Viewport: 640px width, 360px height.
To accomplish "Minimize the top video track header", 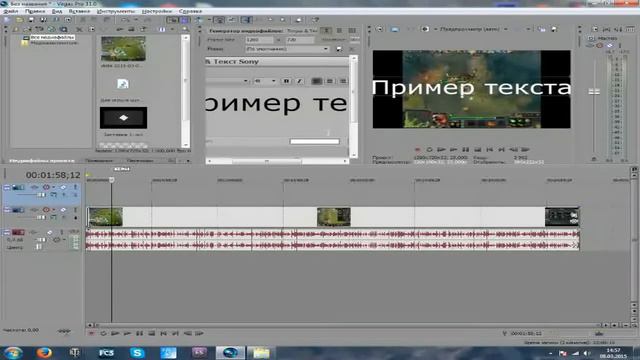I will (x=7, y=187).
